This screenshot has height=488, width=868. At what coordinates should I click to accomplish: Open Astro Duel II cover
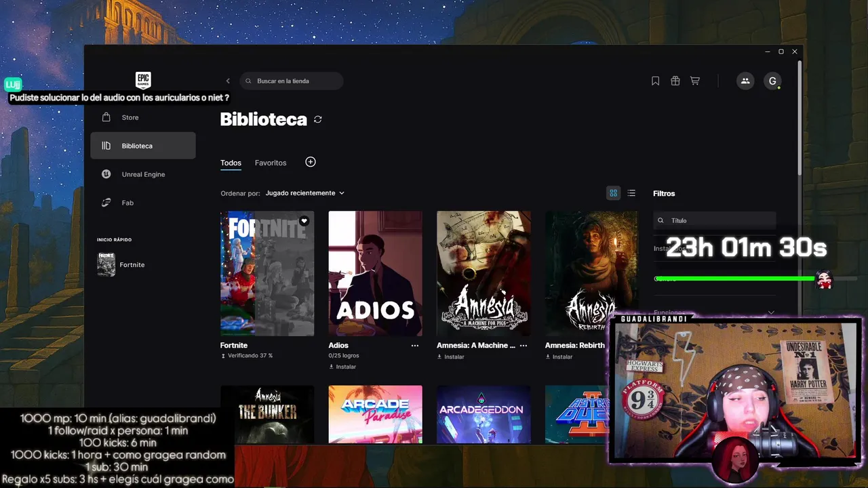click(576, 414)
